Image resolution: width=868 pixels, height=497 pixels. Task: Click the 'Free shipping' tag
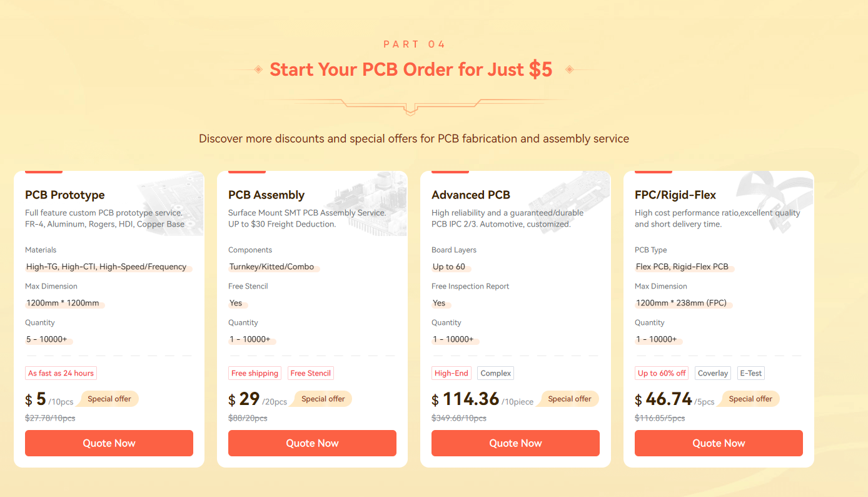255,373
